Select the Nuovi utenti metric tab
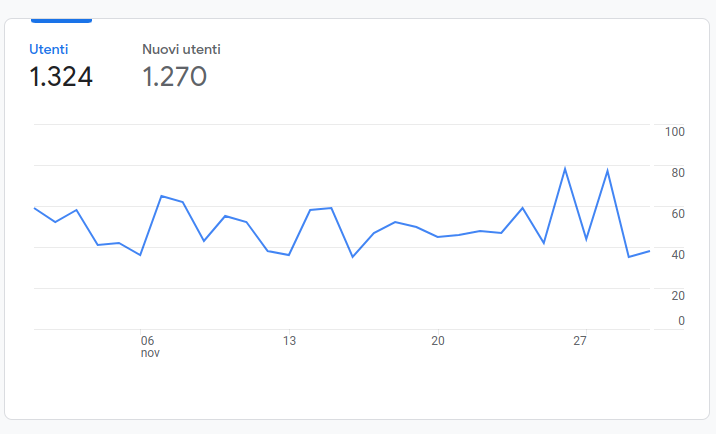This screenshot has width=716, height=434. click(181, 49)
